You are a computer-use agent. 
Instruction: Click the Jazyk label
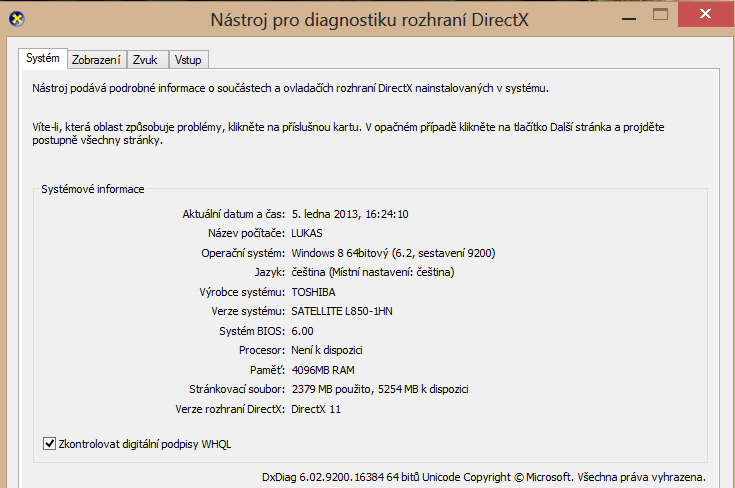click(270, 272)
